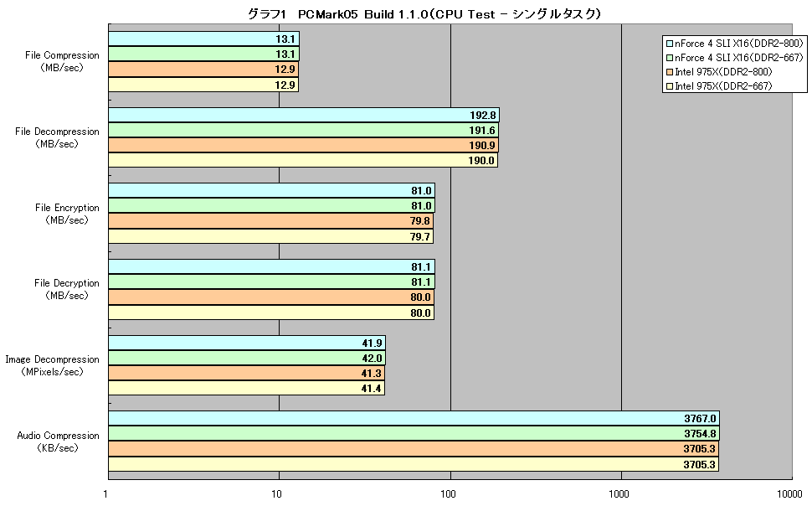Select the 192.8 File Decompression bar
812x506 pixels.
click(x=304, y=115)
